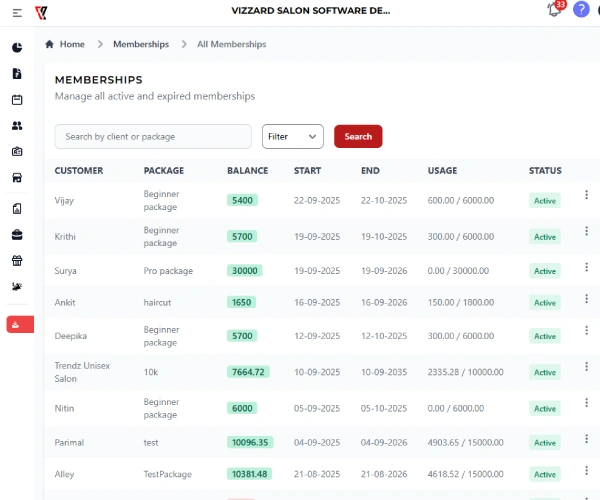Click the BALANCE column header
This screenshot has height=500, width=600.
point(248,170)
